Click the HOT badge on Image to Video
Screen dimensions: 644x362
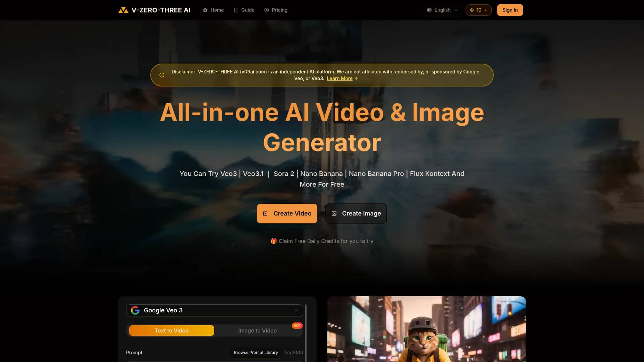click(x=297, y=325)
